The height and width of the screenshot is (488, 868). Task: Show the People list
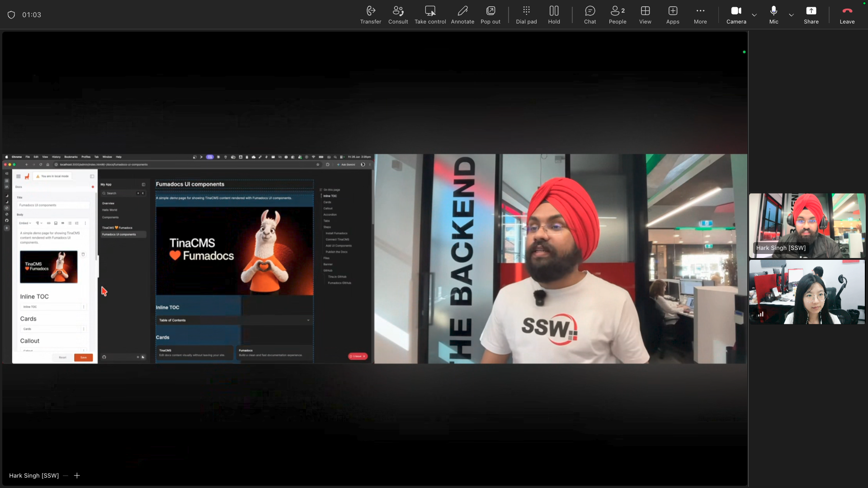(x=618, y=15)
